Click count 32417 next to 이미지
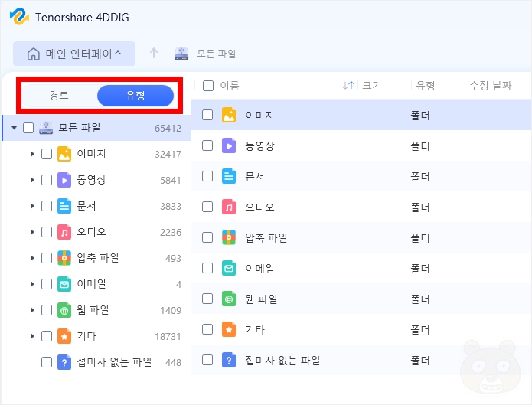Screen dimensions: 532x405 tap(168, 155)
